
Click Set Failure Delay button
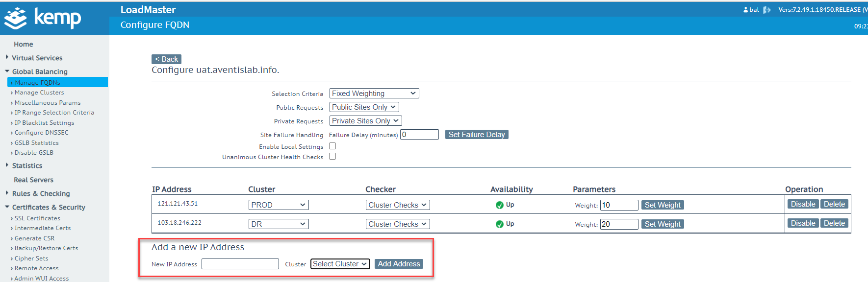[x=477, y=135]
